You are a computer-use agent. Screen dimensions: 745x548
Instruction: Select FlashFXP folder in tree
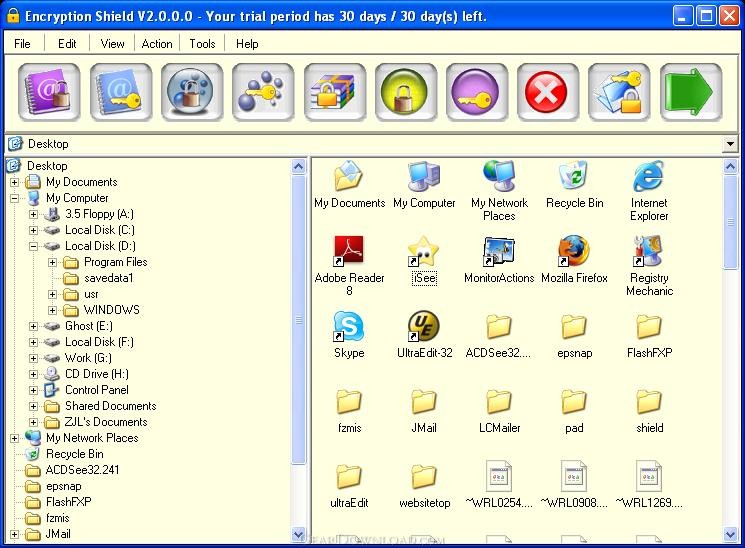tap(68, 502)
